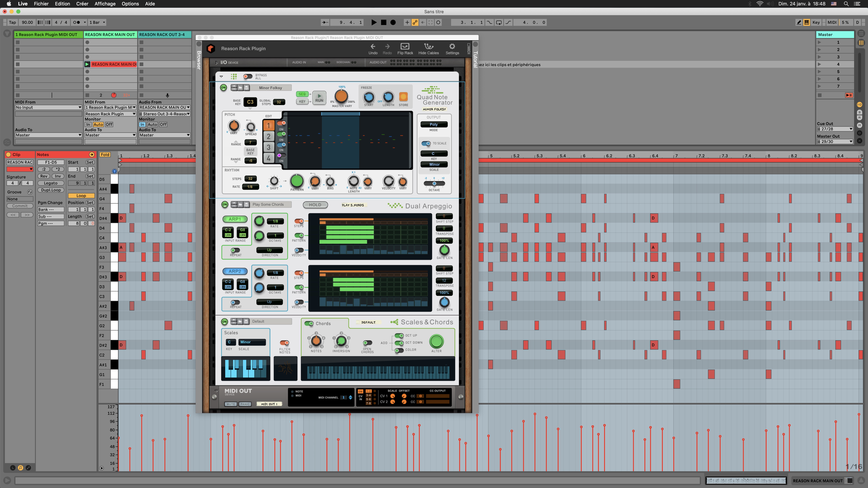Click the orange STORE button in Freeze section

403,97
